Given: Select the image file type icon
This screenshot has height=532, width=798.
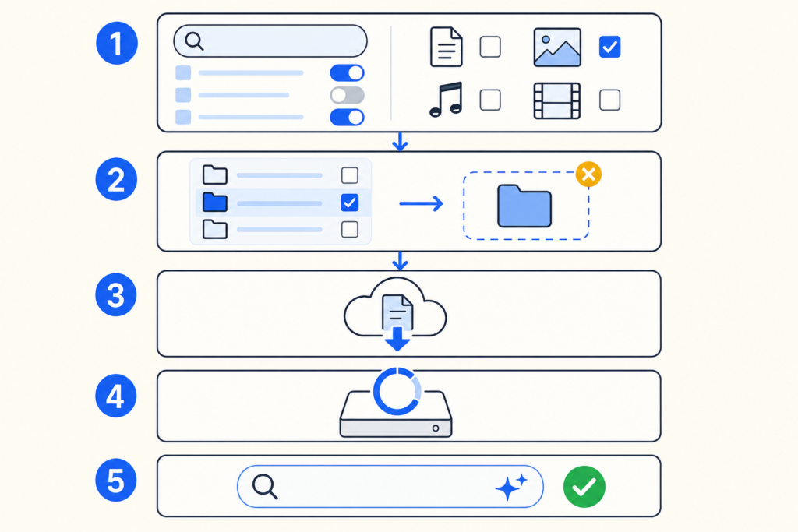Looking at the screenshot, I should click(x=557, y=48).
